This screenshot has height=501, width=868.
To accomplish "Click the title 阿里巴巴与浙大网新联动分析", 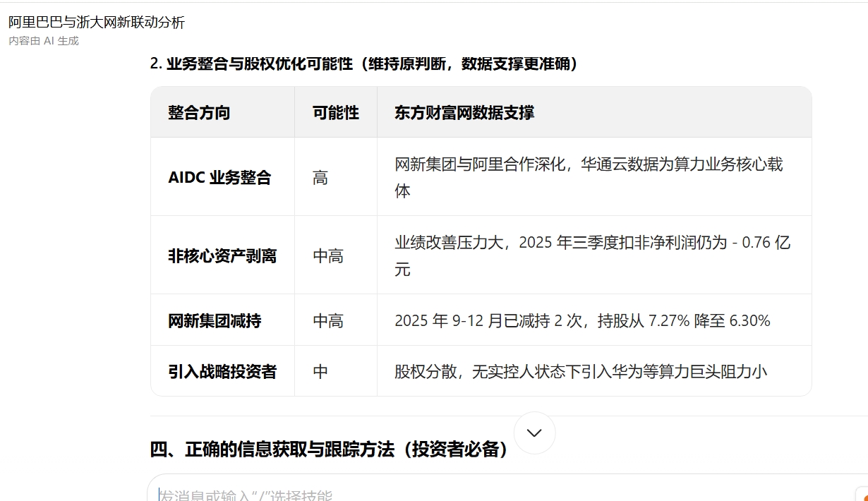I will point(97,23).
